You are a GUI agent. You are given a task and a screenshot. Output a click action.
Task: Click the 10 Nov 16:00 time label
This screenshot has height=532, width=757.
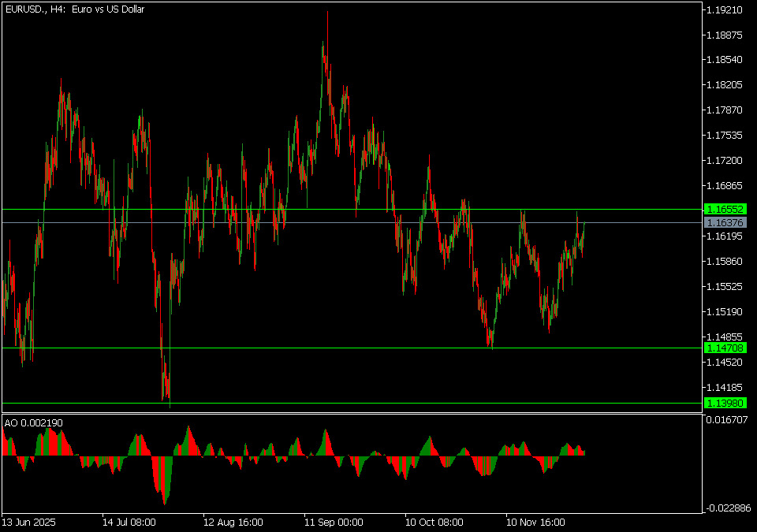(535, 522)
